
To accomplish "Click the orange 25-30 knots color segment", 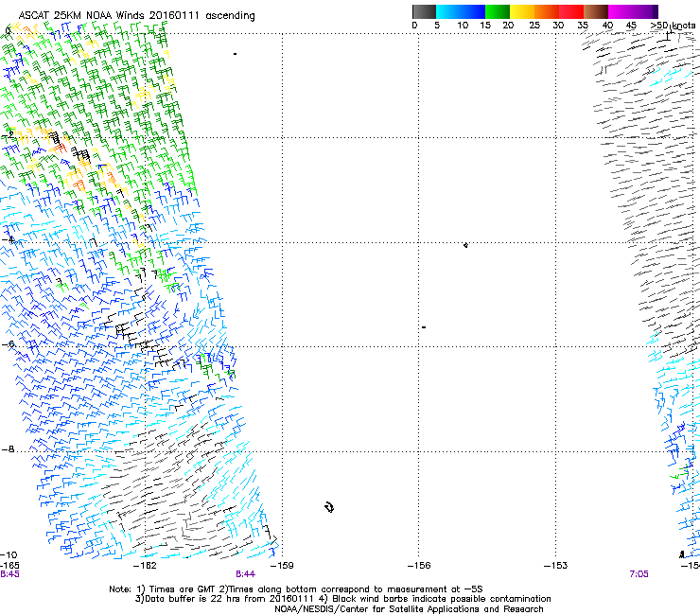I will click(x=547, y=11).
